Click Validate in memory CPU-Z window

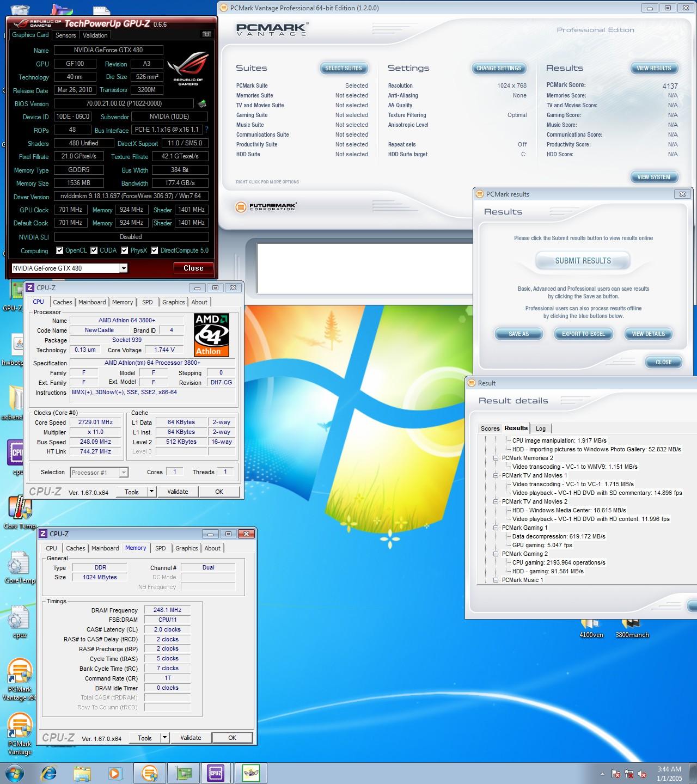pos(191,738)
